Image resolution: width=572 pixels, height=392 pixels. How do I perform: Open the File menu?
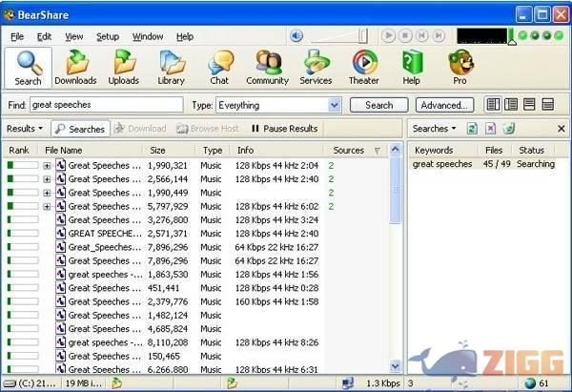pos(17,36)
